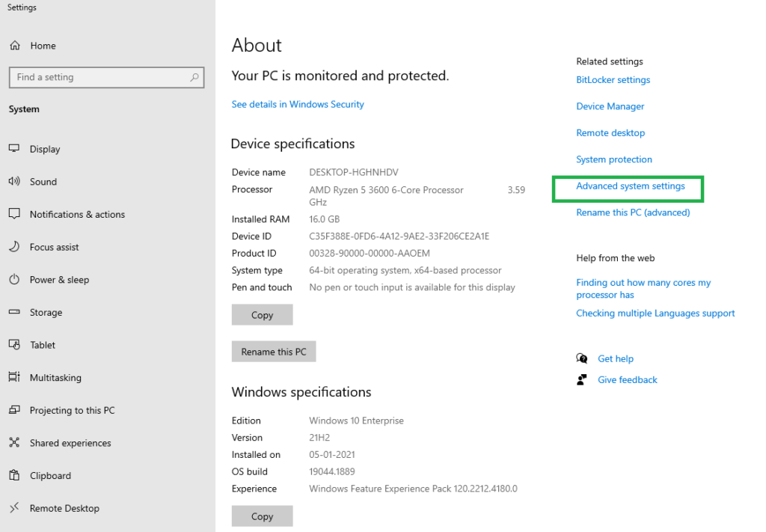Open Display settings via monitor icon
The image size is (766, 532).
[x=14, y=149]
